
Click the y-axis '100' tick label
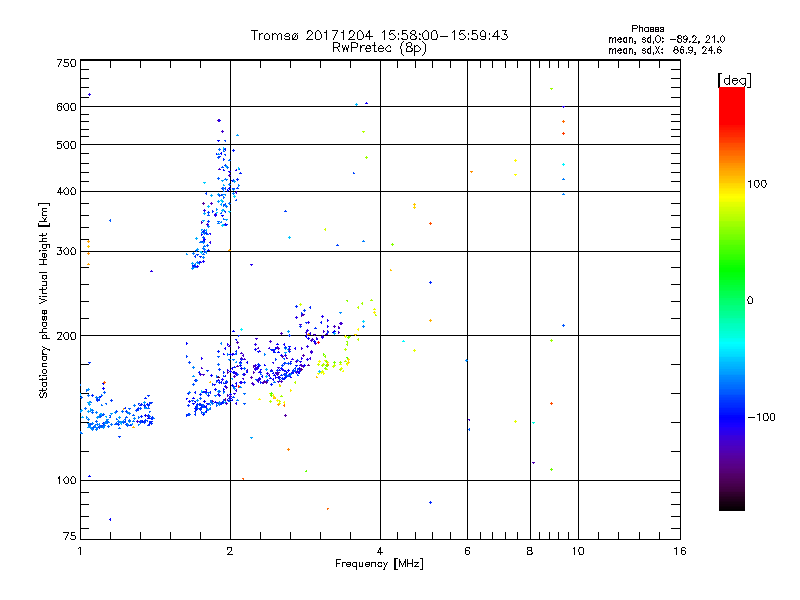coord(66,481)
